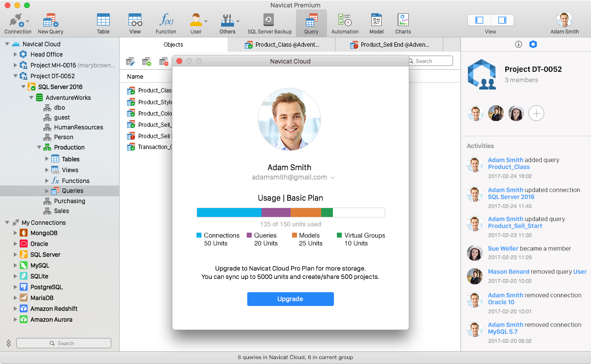This screenshot has width=591, height=364.
Task: Toggle the right sidebar view button
Action: pos(502,20)
